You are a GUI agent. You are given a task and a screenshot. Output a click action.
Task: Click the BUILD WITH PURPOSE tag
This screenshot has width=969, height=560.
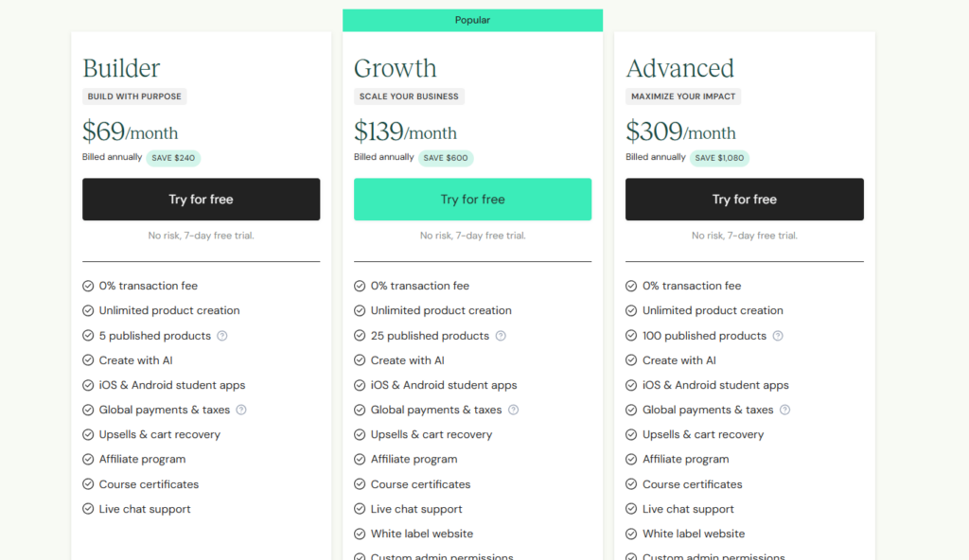tap(134, 96)
